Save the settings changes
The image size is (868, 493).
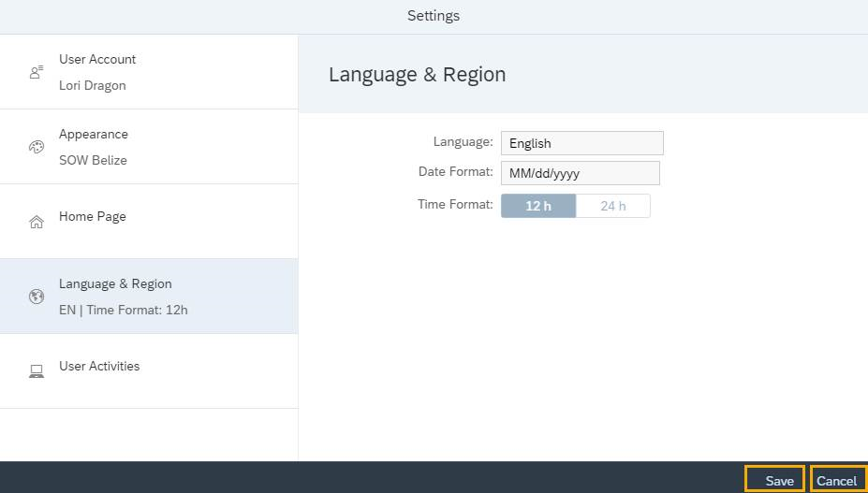(775, 480)
